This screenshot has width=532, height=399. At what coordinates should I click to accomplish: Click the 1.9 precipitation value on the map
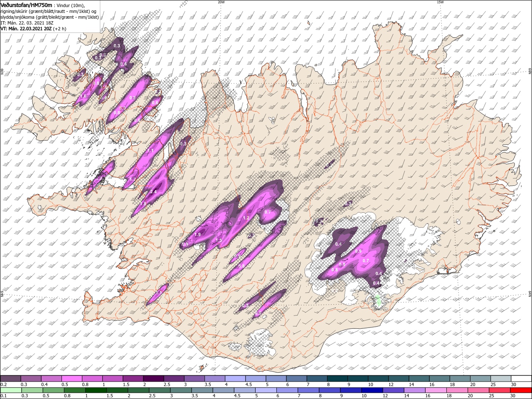pos(197,235)
